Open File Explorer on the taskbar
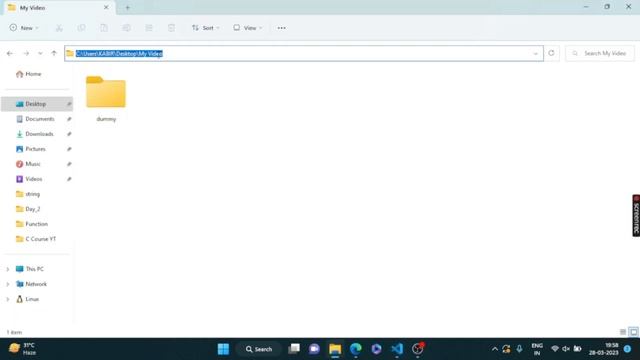The image size is (640, 360). 335,349
